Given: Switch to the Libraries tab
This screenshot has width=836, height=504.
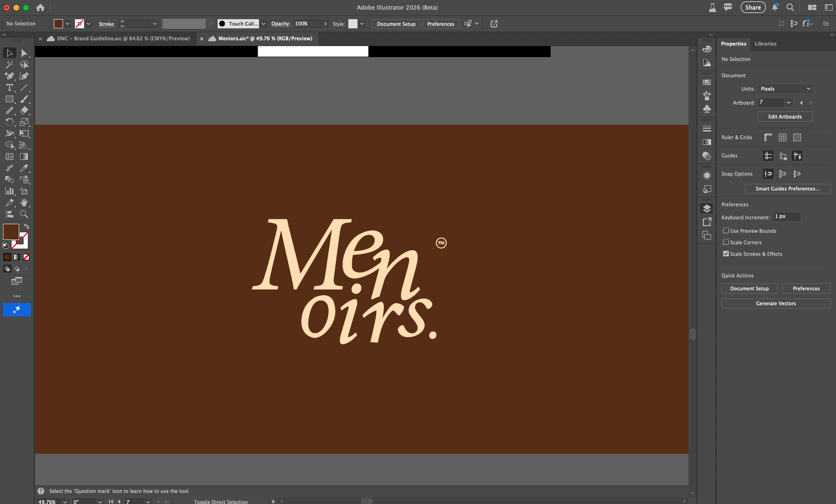Looking at the screenshot, I should click(765, 44).
